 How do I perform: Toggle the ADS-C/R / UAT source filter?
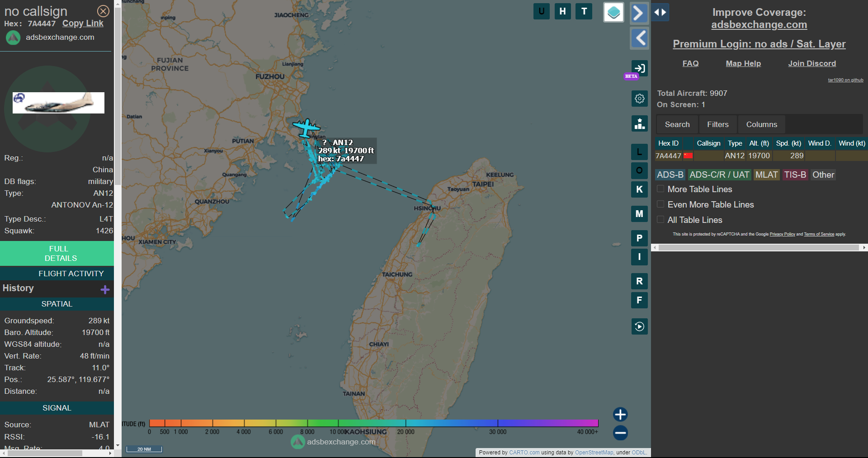click(719, 175)
